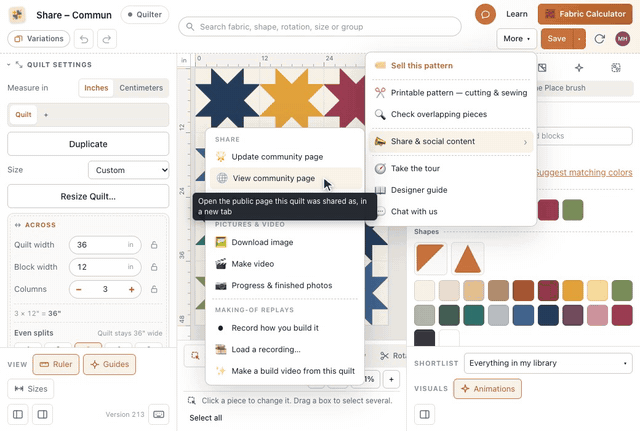Image resolution: width=640 pixels, height=431 pixels.
Task: Toggle the left sidebar panel icon
Action: click(x=18, y=414)
